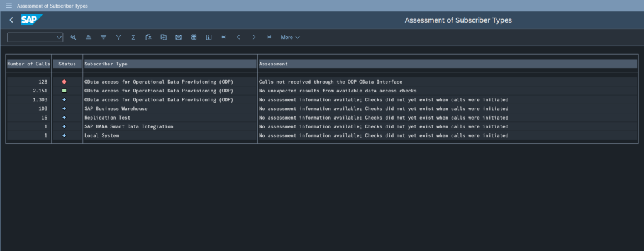
Task: Click the blue diamond status for 1.303 calls
Action: [64, 100]
